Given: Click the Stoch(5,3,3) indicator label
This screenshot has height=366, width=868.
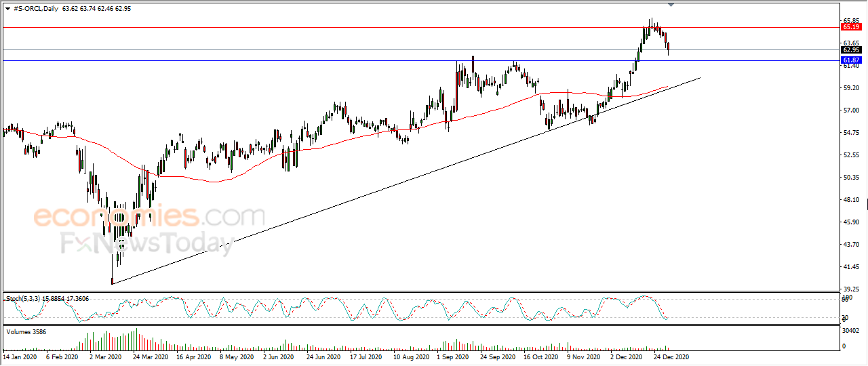Looking at the screenshot, I should [24, 298].
